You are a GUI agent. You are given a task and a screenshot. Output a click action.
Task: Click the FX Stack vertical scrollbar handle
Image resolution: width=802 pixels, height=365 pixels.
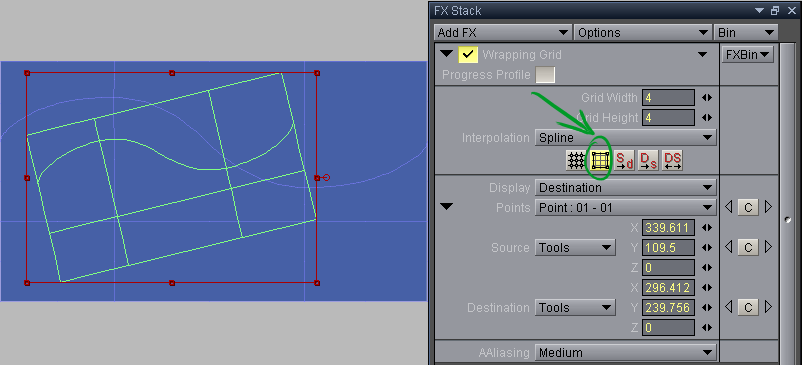pos(788,220)
